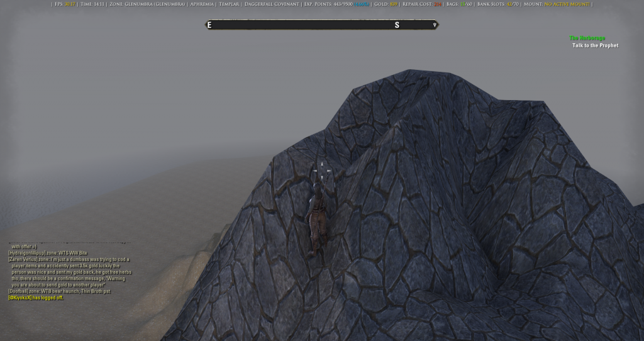
Task: Click the character name Aphremia
Action: click(202, 4)
